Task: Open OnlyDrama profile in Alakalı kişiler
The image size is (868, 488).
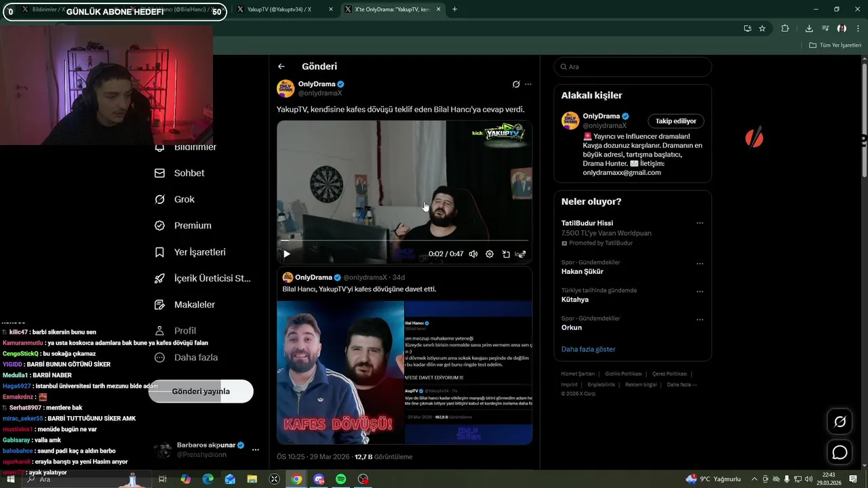Action: pyautogui.click(x=601, y=116)
